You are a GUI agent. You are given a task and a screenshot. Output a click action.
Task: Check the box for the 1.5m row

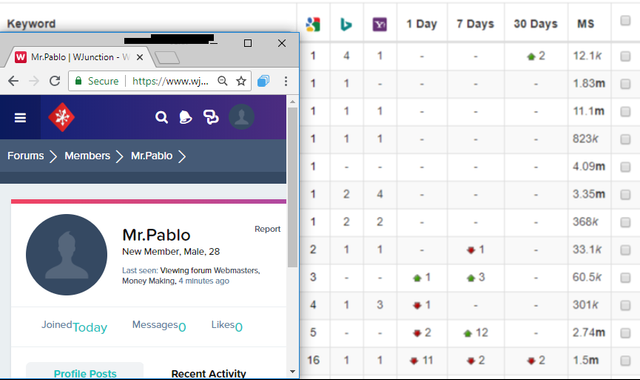click(625, 361)
